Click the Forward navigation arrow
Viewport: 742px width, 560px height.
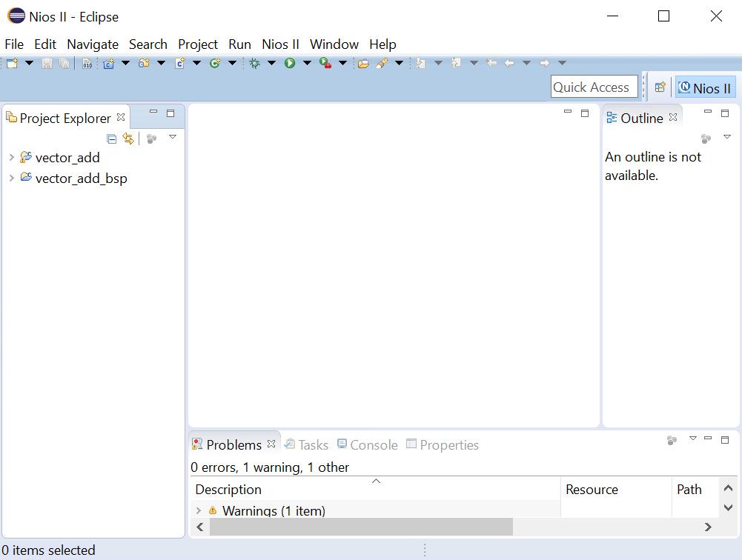pos(545,63)
